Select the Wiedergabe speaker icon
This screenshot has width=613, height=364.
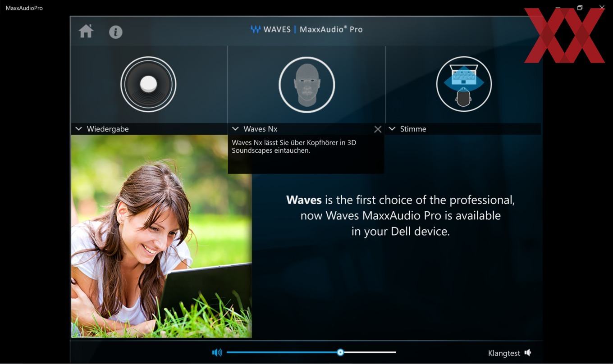(148, 84)
